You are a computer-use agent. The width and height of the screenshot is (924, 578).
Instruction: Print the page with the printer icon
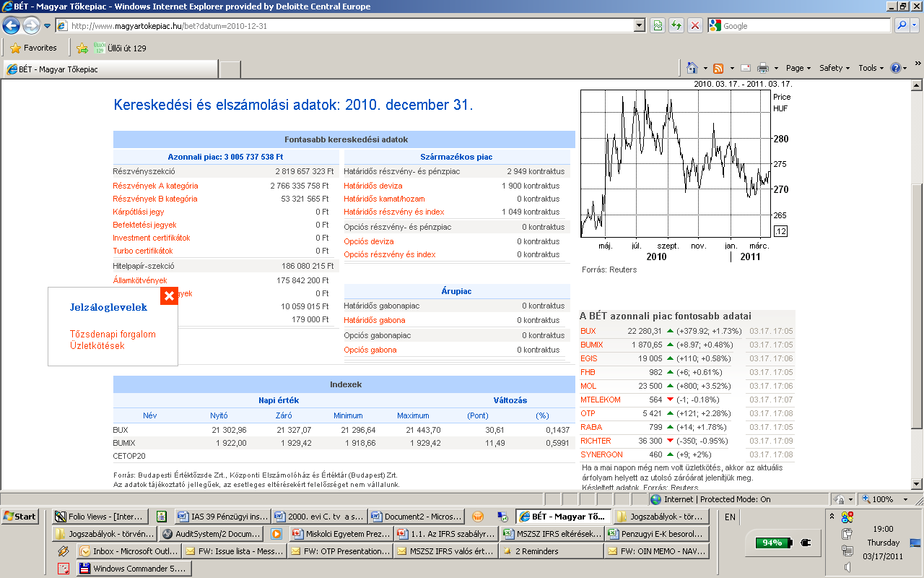763,68
